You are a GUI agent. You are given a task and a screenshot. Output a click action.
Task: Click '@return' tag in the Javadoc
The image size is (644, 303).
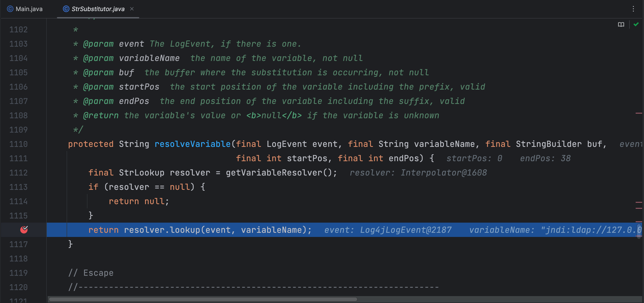click(x=101, y=115)
